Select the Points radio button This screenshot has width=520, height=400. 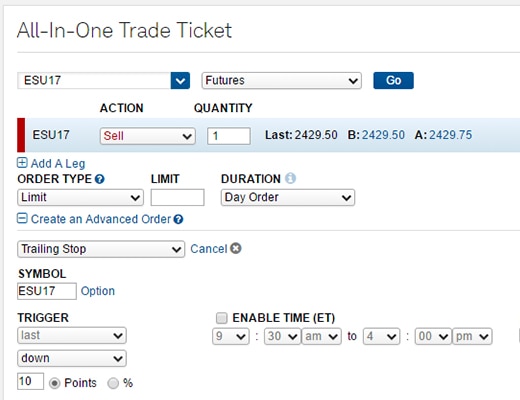54,383
